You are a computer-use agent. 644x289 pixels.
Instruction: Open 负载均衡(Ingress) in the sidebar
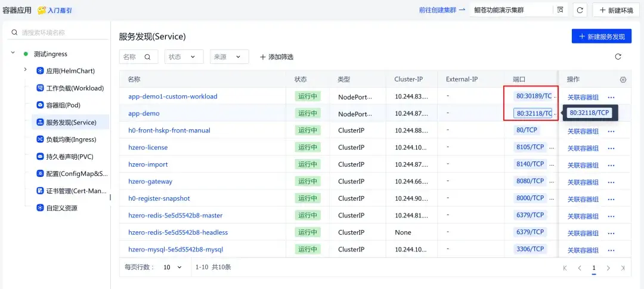[70, 139]
